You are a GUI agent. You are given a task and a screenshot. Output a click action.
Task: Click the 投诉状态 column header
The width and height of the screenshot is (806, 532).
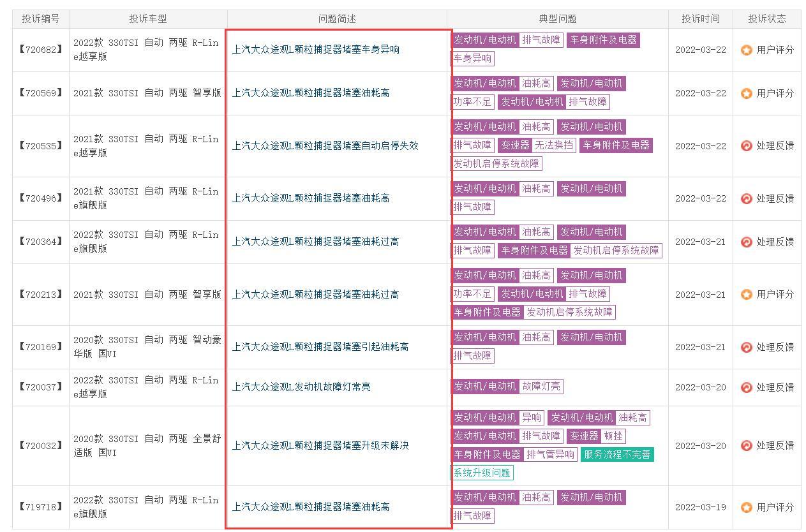point(767,18)
